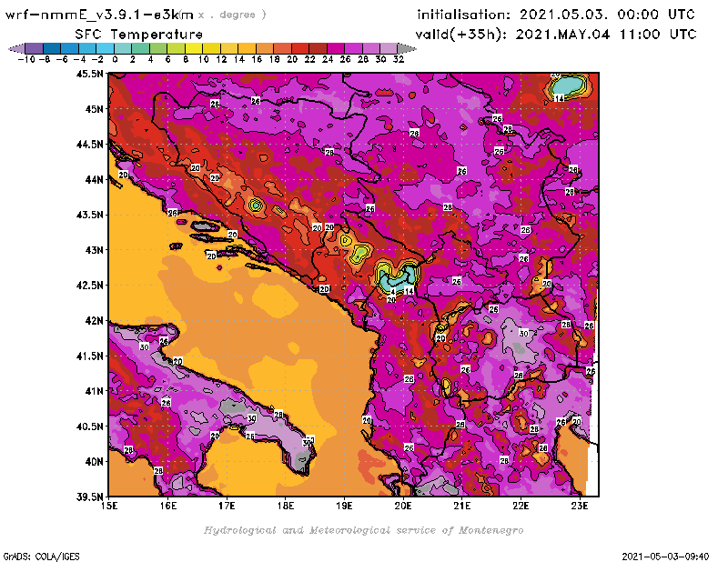Click the initialisation 2021.05.03. 00:00 UTC line
This screenshot has width=728, height=562.
pyautogui.click(x=556, y=15)
